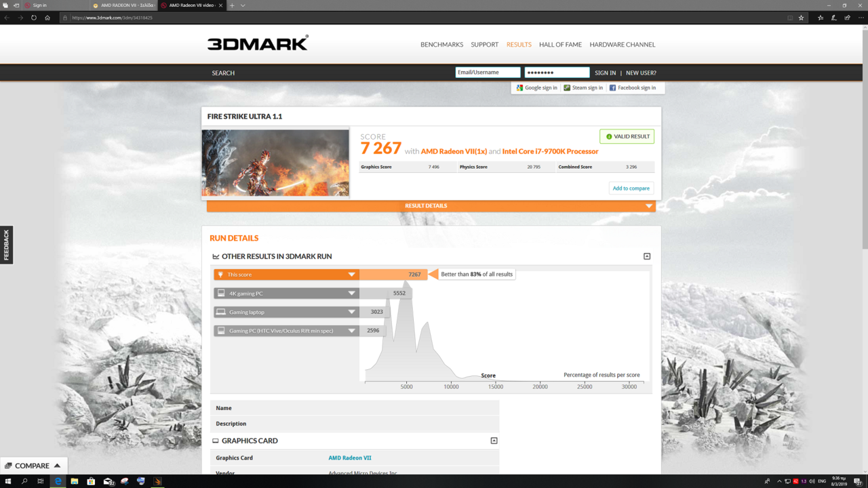
Task: Open BENCHMARKS menu item
Action: point(441,44)
